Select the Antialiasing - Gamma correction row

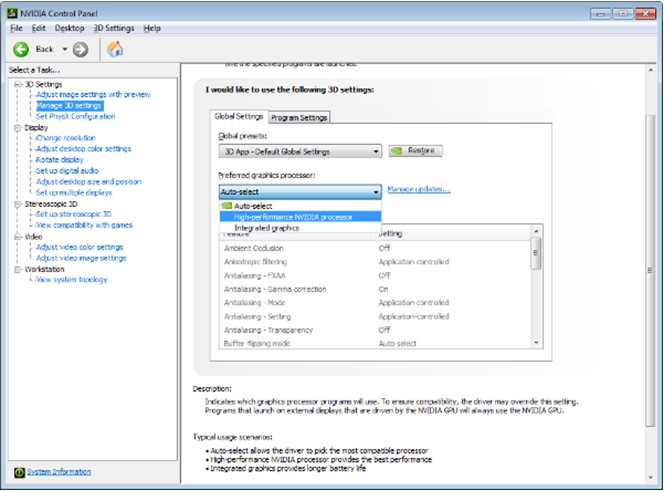click(375, 289)
